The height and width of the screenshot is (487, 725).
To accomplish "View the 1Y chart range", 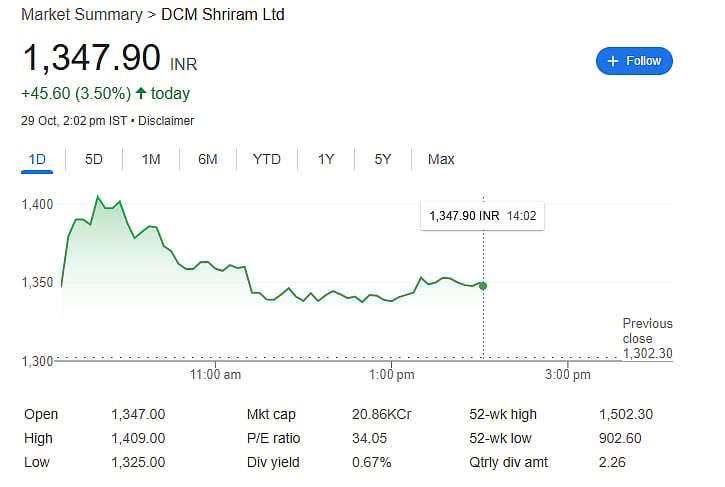I will pos(326,159).
